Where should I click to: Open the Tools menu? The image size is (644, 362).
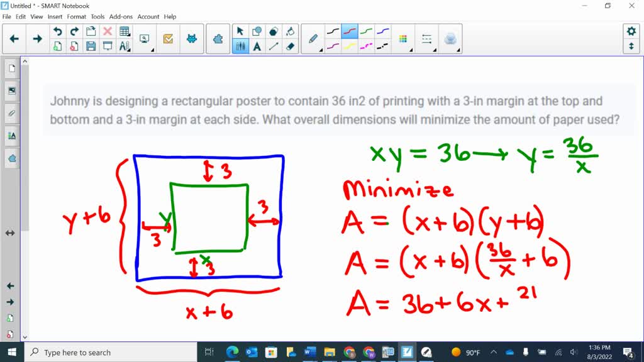pos(97,16)
